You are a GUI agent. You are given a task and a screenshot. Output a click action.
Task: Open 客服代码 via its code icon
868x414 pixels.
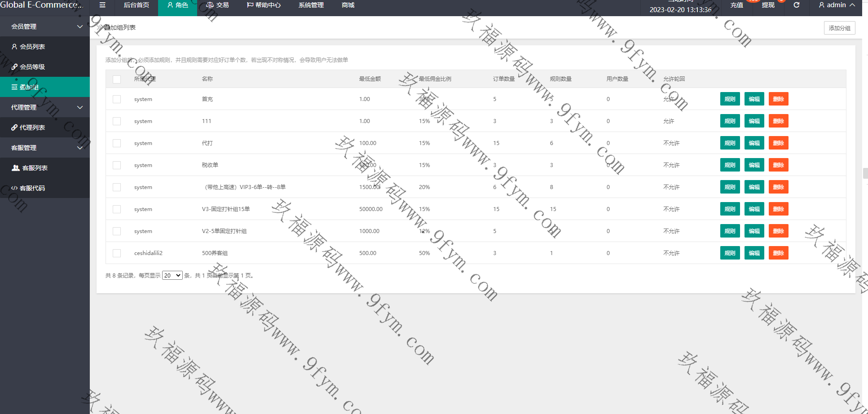pyautogui.click(x=14, y=188)
